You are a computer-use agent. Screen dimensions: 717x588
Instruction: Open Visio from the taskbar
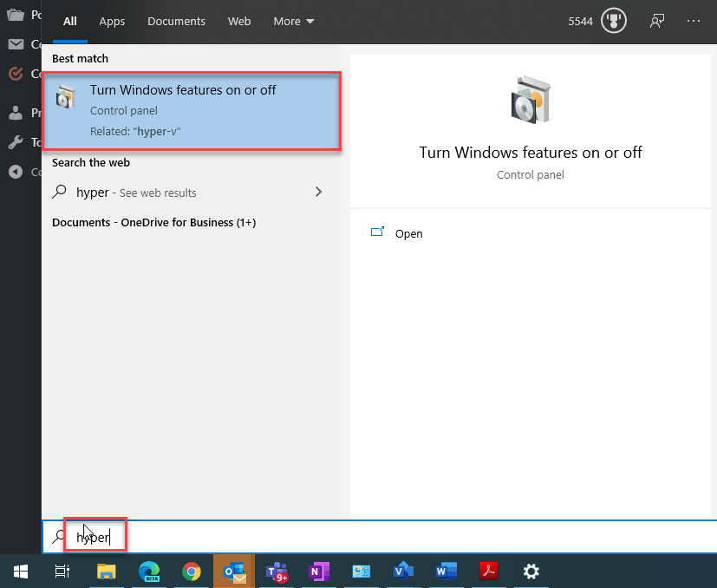click(x=403, y=572)
